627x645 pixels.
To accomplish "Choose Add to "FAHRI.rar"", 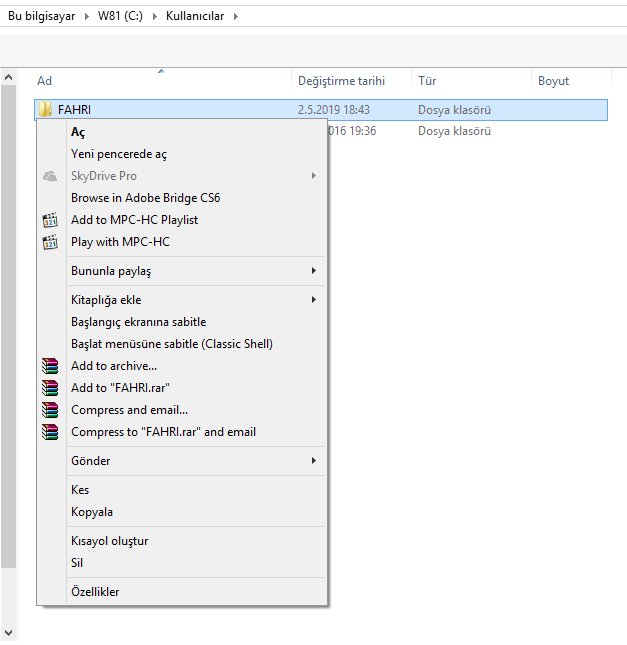I will (x=182, y=388).
